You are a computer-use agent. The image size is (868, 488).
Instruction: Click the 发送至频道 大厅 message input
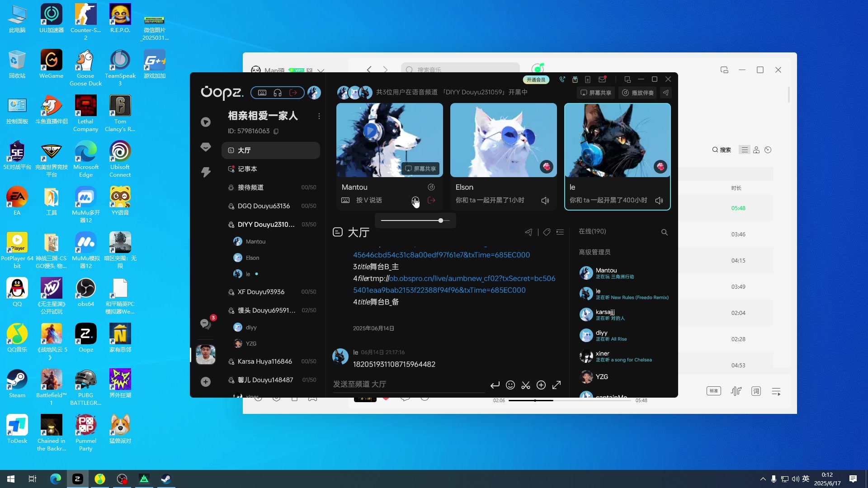[x=409, y=384]
